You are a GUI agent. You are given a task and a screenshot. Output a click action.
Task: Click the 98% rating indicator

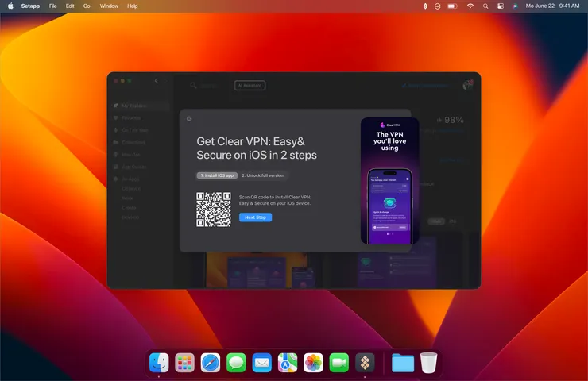coord(450,120)
